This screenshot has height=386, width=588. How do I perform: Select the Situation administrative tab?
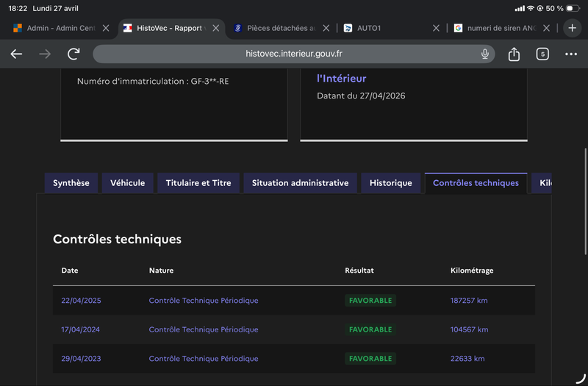click(300, 183)
